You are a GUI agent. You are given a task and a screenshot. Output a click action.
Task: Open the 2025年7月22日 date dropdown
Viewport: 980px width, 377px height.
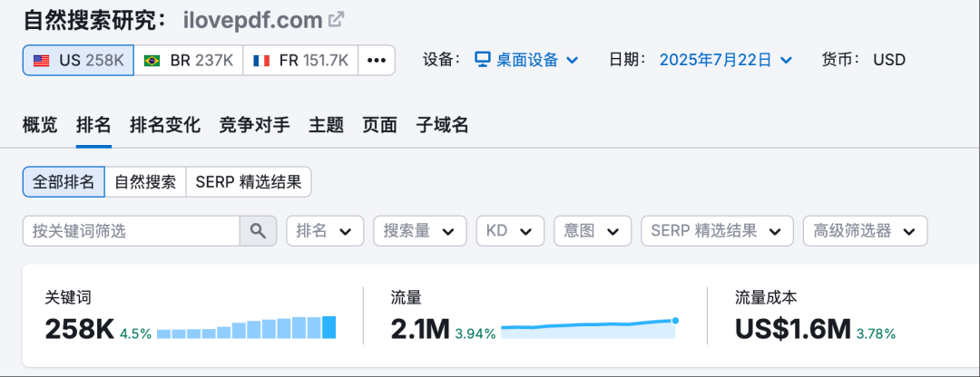[x=726, y=60]
